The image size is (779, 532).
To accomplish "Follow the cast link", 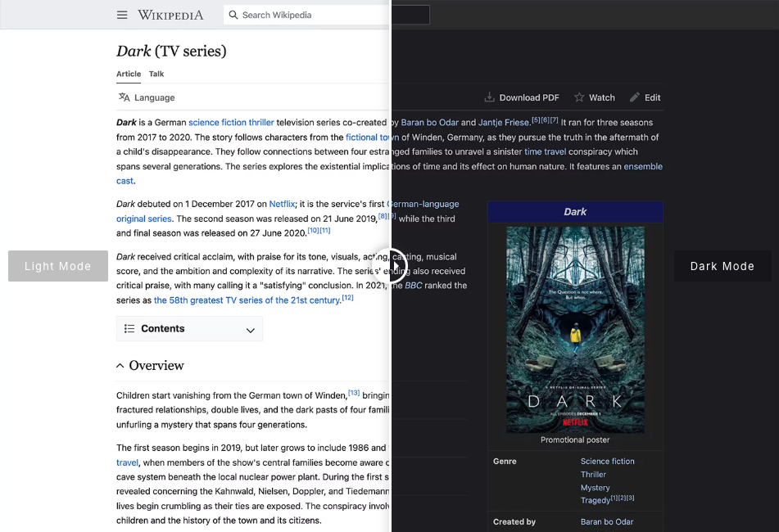I will [125, 181].
